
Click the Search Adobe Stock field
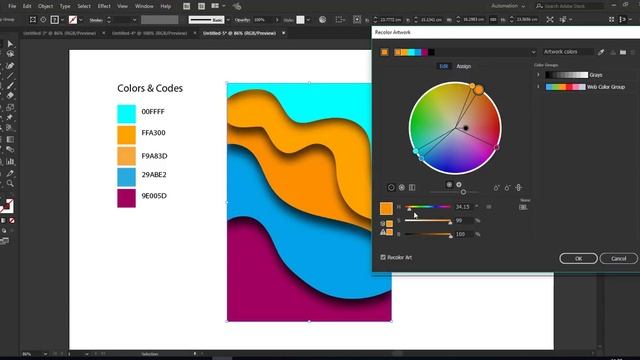[x=569, y=6]
